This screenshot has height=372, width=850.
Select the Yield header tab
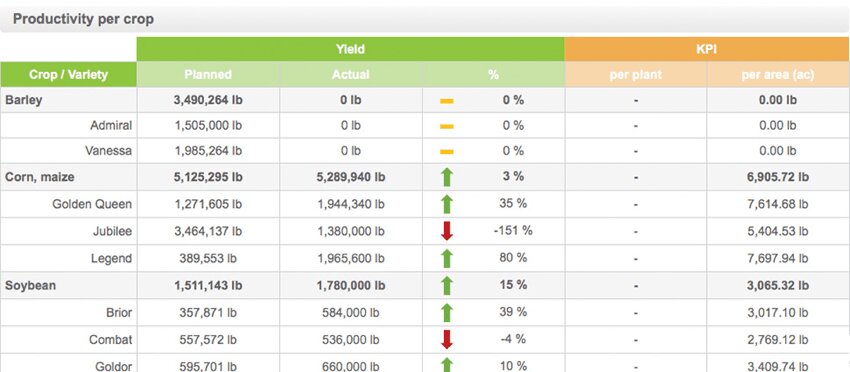pos(350,49)
